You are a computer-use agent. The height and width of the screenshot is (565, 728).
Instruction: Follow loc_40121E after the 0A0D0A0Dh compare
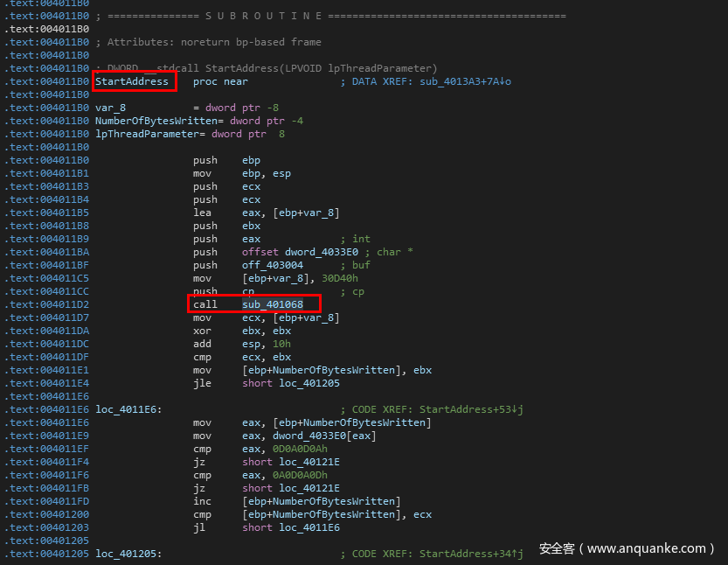pyautogui.click(x=311, y=488)
